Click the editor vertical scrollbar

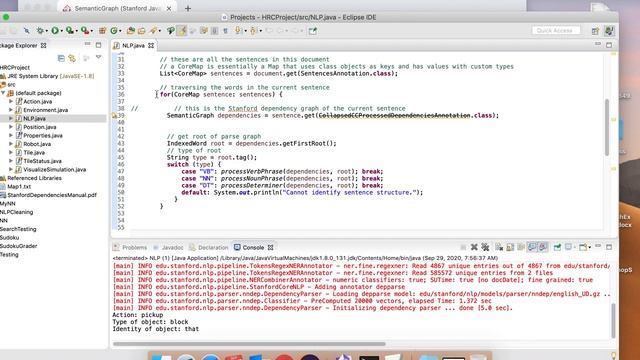click(x=607, y=127)
